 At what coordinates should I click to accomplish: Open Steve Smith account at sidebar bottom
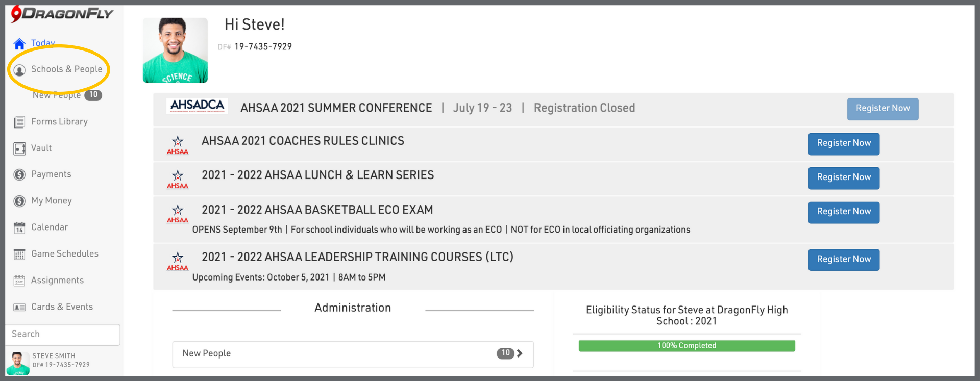point(54,361)
